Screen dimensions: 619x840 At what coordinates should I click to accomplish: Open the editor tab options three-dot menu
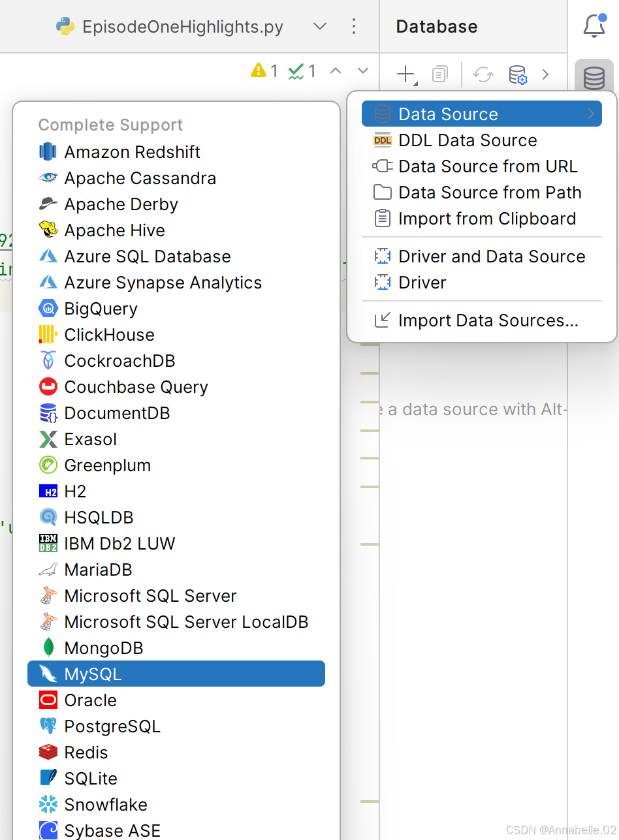(354, 26)
